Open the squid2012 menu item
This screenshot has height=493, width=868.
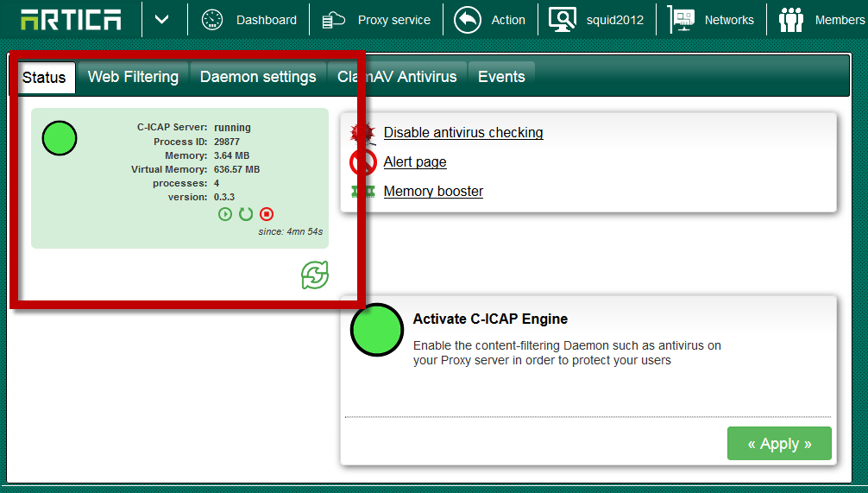(x=615, y=20)
